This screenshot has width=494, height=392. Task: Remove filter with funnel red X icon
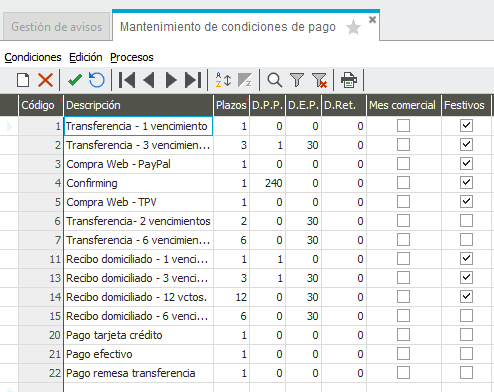click(x=319, y=81)
